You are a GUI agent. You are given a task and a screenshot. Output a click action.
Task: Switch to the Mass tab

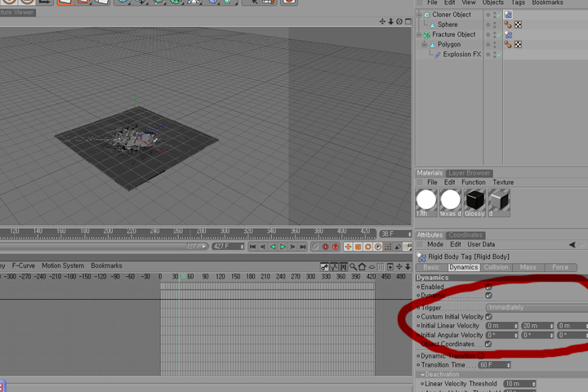click(528, 267)
